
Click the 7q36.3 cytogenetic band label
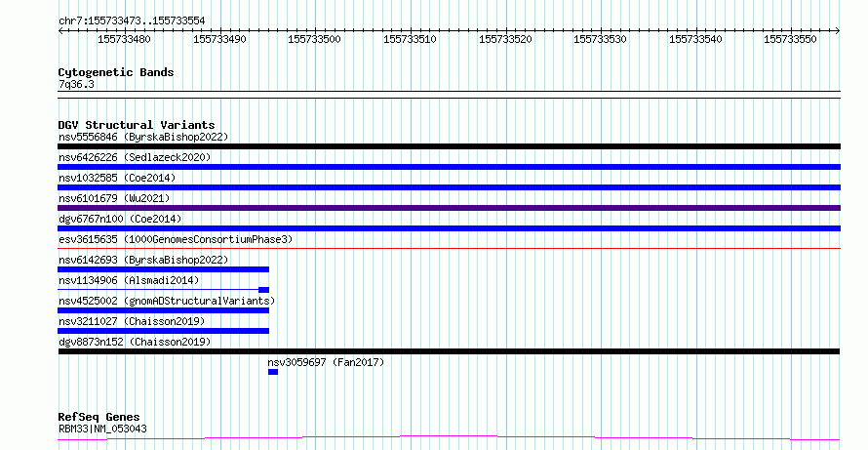(x=76, y=84)
